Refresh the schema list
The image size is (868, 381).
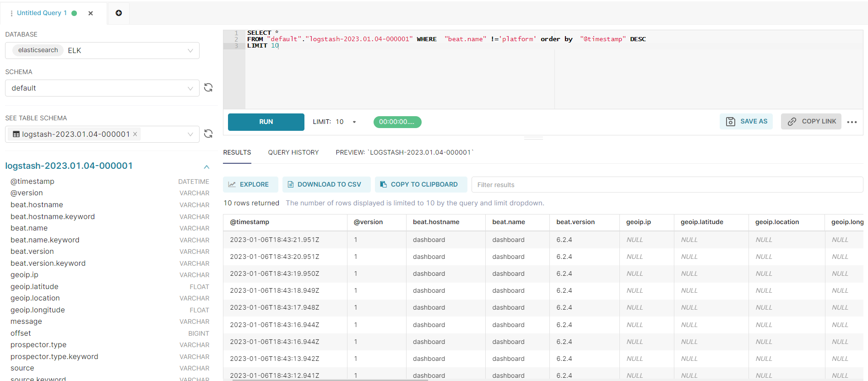(208, 87)
